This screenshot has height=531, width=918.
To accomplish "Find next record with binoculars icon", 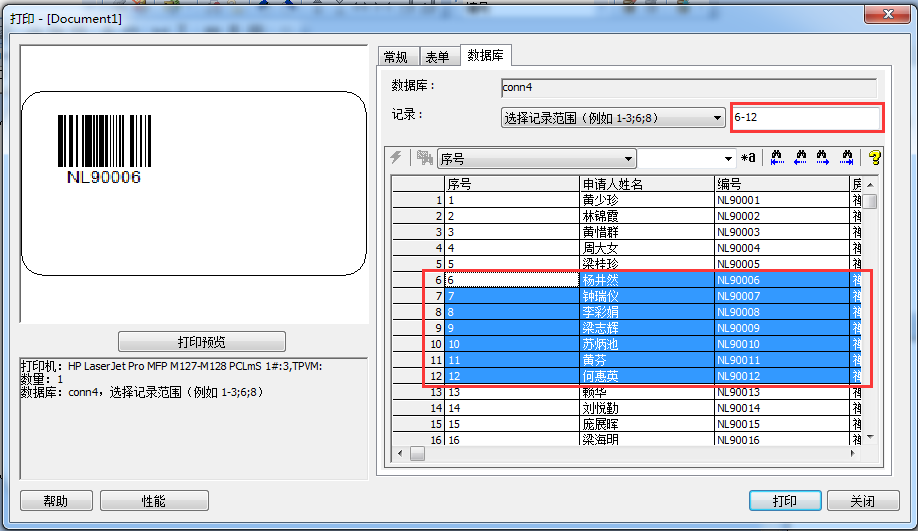I will coord(823,157).
